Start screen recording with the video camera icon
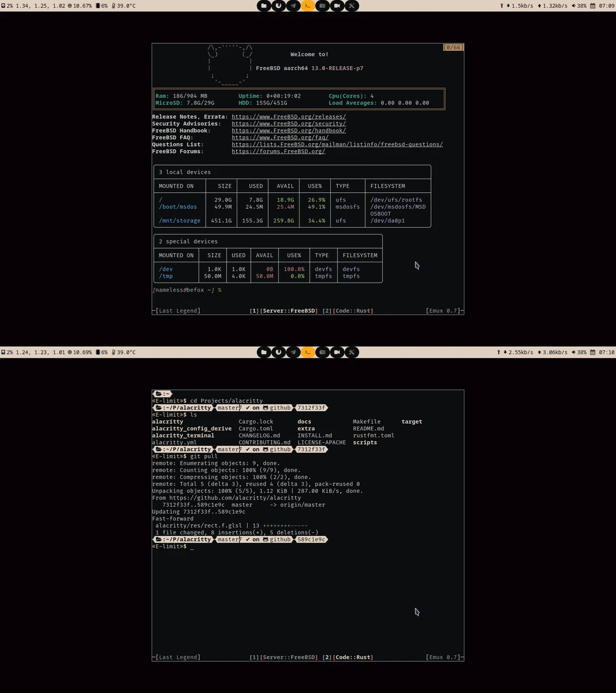The width and height of the screenshot is (616, 693). point(337,6)
